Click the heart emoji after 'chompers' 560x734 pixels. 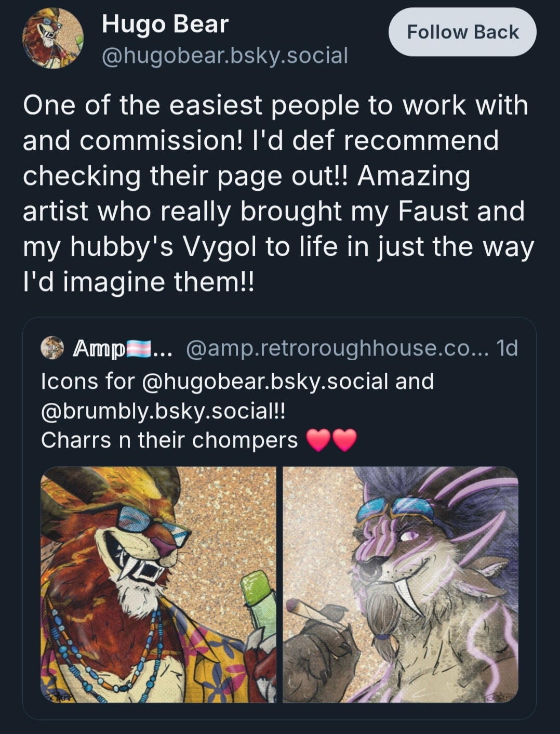coord(318,439)
